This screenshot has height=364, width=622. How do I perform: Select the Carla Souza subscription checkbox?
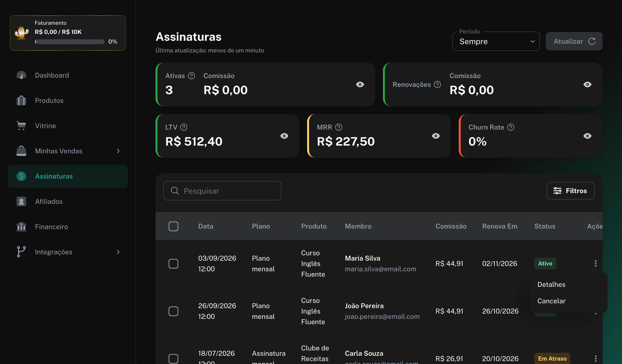pos(173,359)
